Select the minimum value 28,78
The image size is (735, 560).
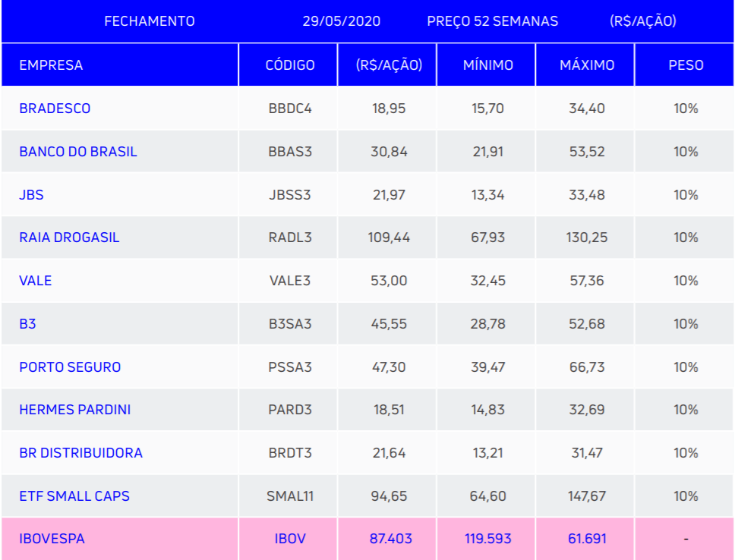(488, 323)
